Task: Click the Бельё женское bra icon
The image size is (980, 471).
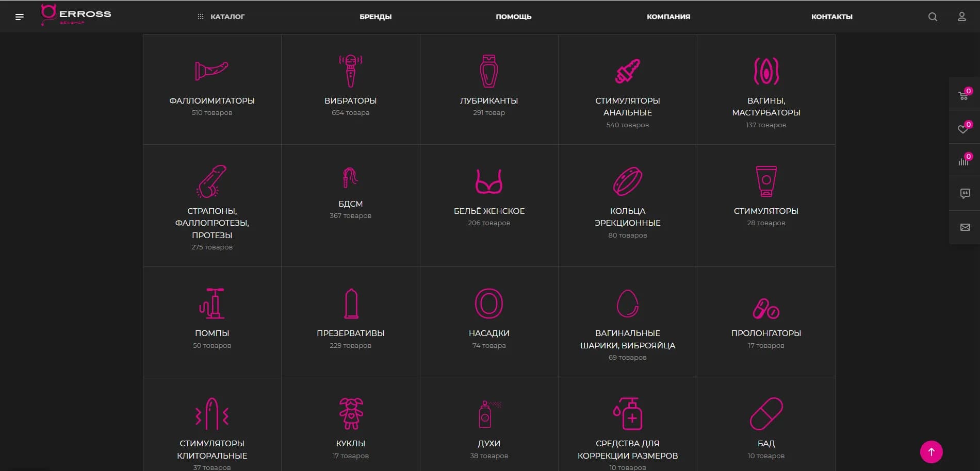Action: pos(488,181)
